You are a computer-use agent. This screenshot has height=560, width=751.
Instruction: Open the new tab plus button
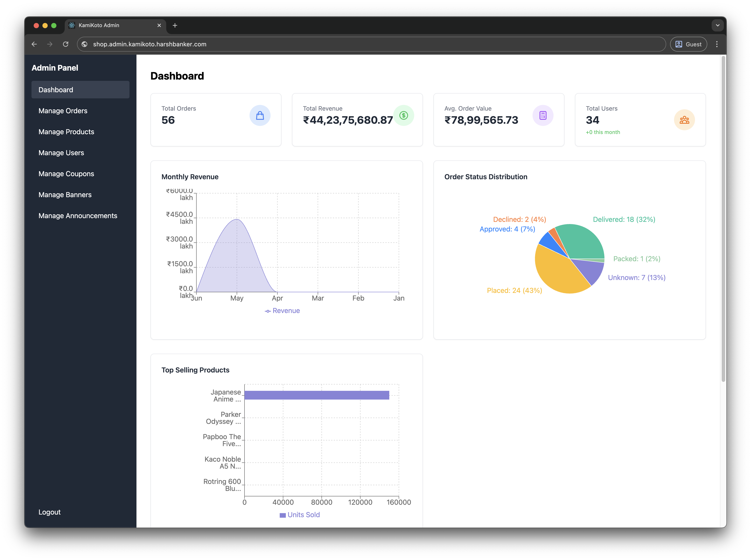click(175, 25)
